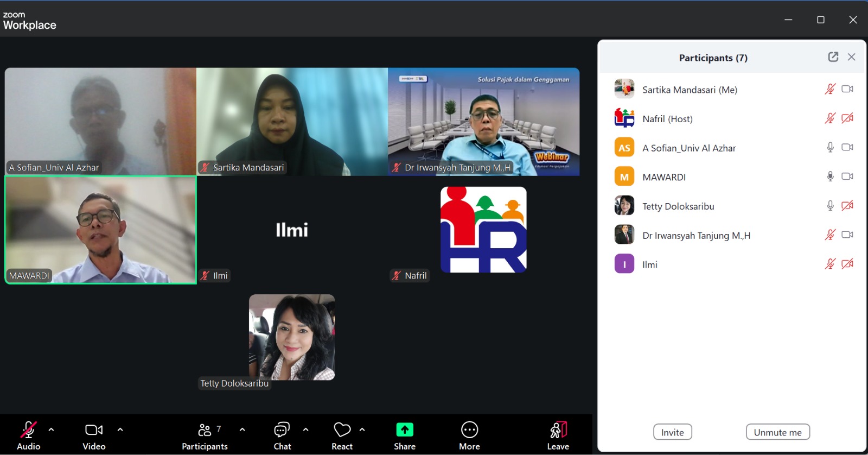Click the green Share screen icon

405,430
